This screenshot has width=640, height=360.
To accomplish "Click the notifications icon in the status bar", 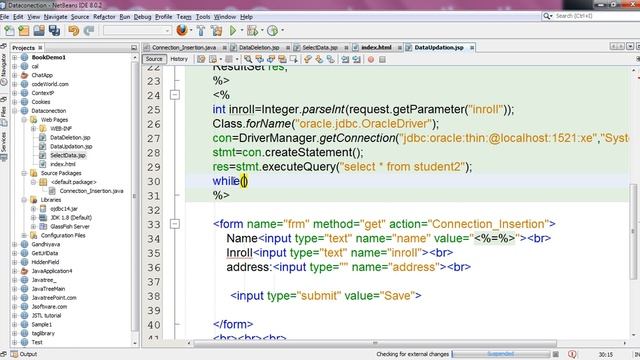I will [572, 354].
